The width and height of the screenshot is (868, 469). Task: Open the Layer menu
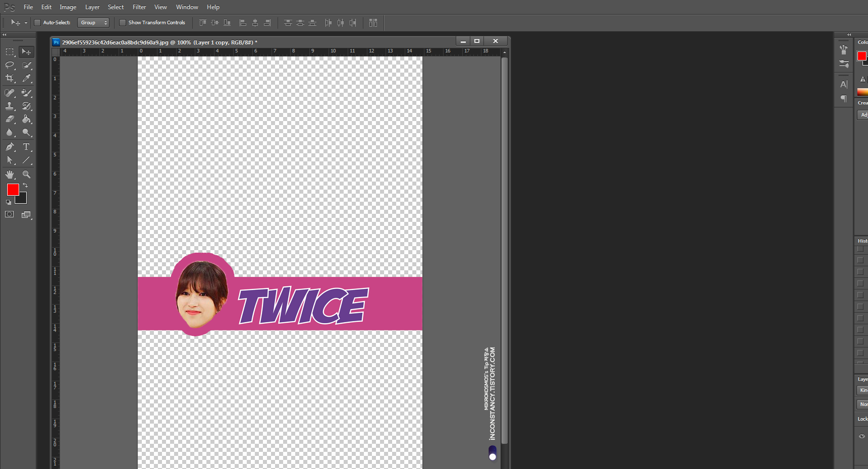pos(92,7)
